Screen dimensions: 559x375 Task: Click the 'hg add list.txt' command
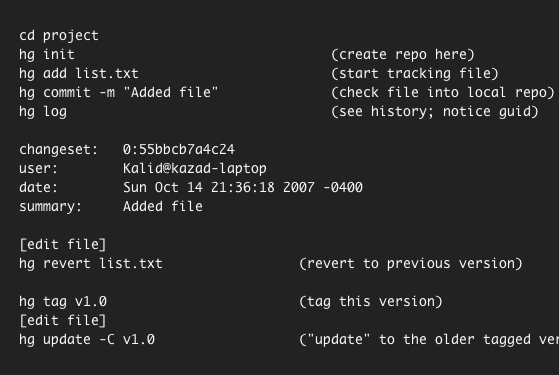point(79,73)
